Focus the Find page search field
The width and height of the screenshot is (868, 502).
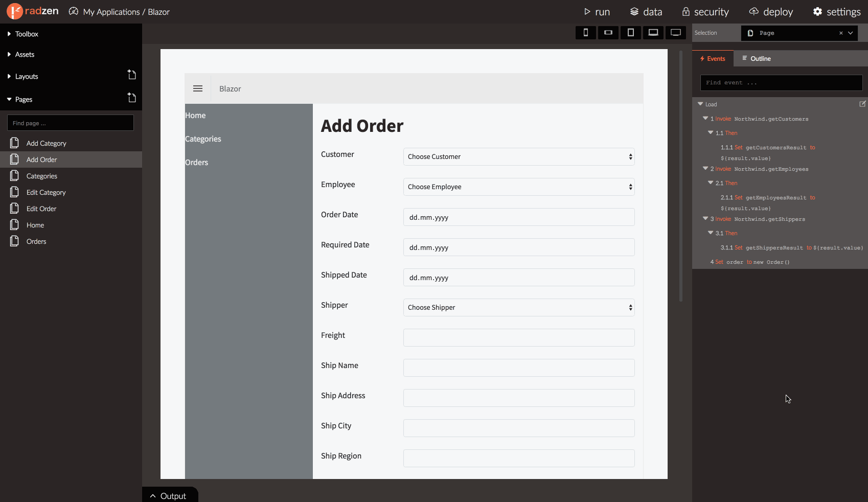click(71, 123)
